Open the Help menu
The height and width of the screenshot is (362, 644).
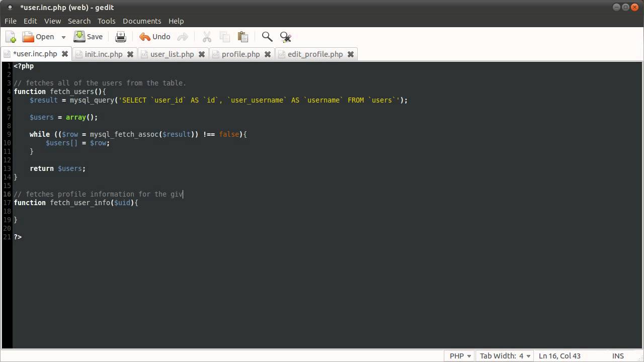click(176, 21)
